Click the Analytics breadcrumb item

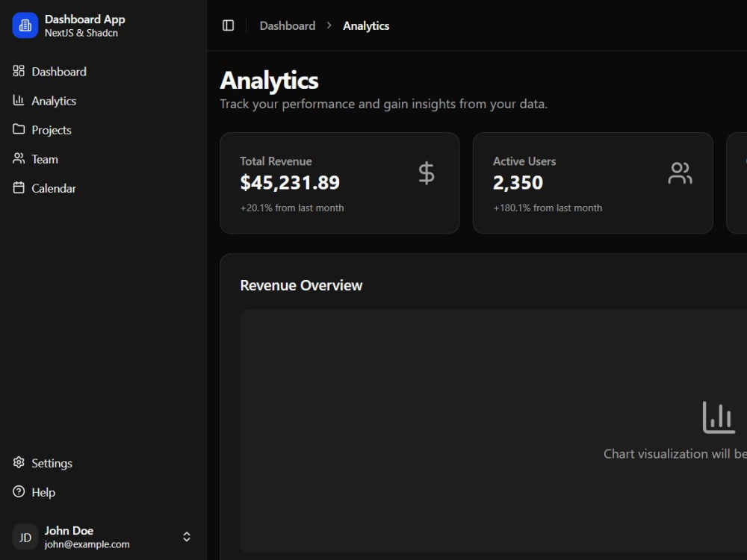366,25
